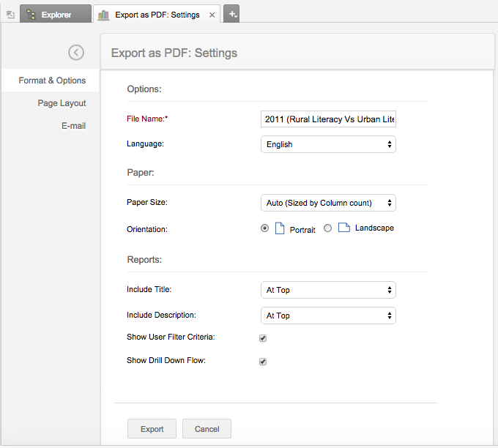Toggle Show User Filter Criteria checkbox

click(263, 338)
